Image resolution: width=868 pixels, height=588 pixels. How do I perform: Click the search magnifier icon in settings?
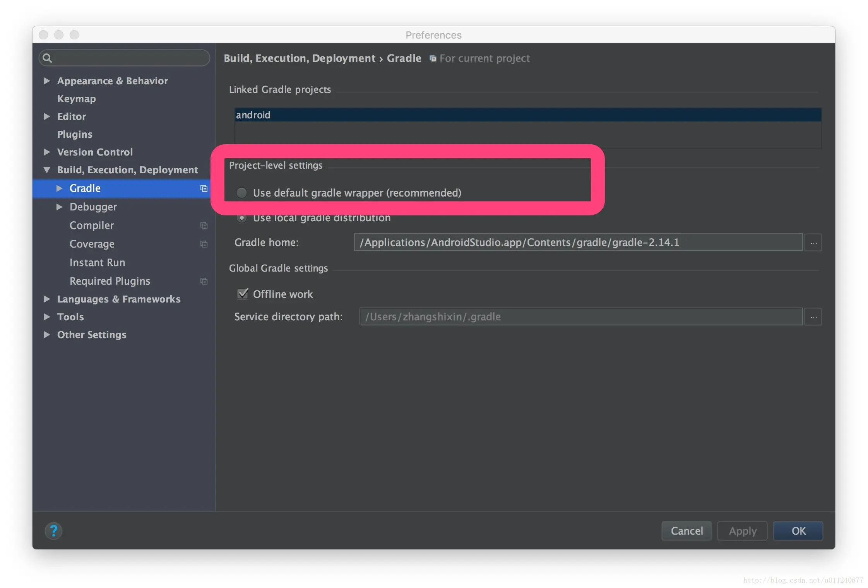pos(47,58)
